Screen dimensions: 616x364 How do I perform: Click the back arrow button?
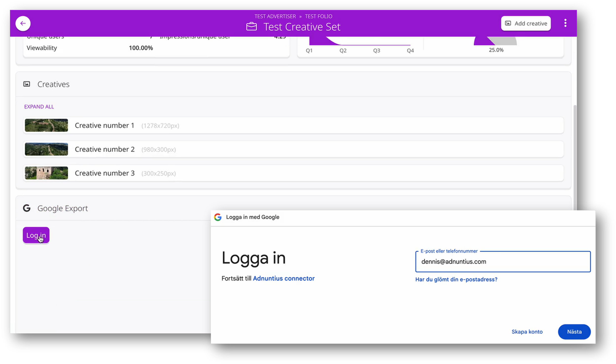point(23,23)
